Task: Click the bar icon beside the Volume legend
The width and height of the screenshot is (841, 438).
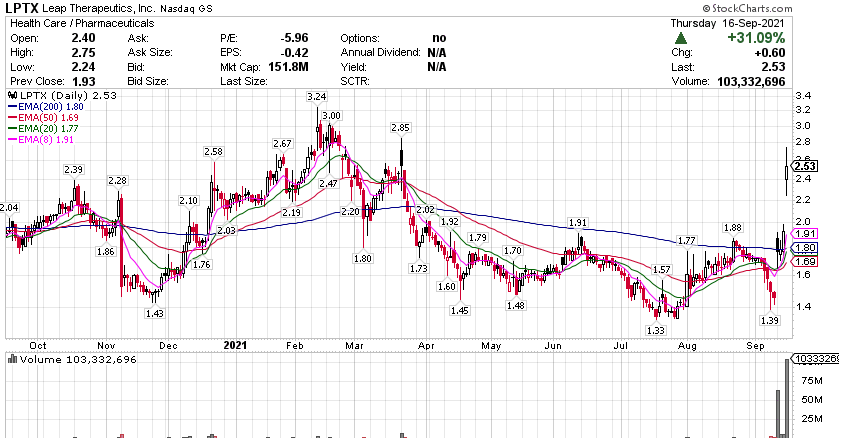Action: (12, 360)
